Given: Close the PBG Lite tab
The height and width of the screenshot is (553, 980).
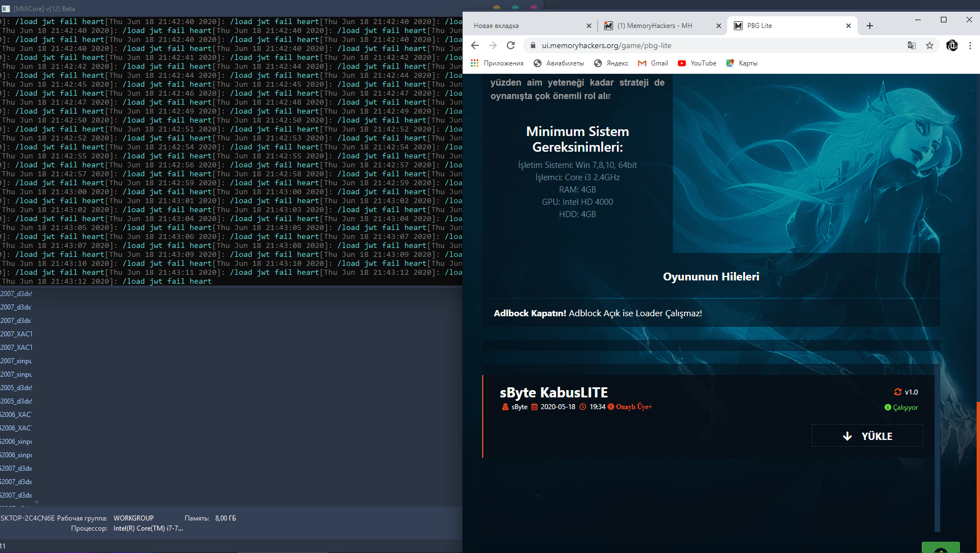Looking at the screenshot, I should point(849,26).
